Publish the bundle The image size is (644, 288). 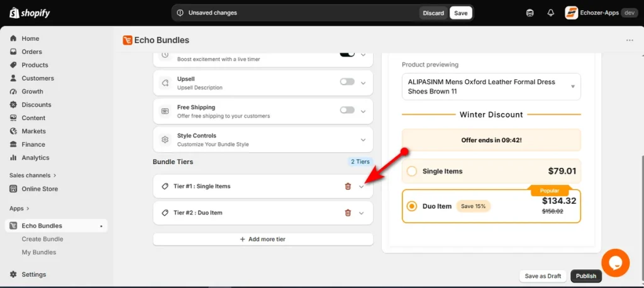tap(586, 276)
